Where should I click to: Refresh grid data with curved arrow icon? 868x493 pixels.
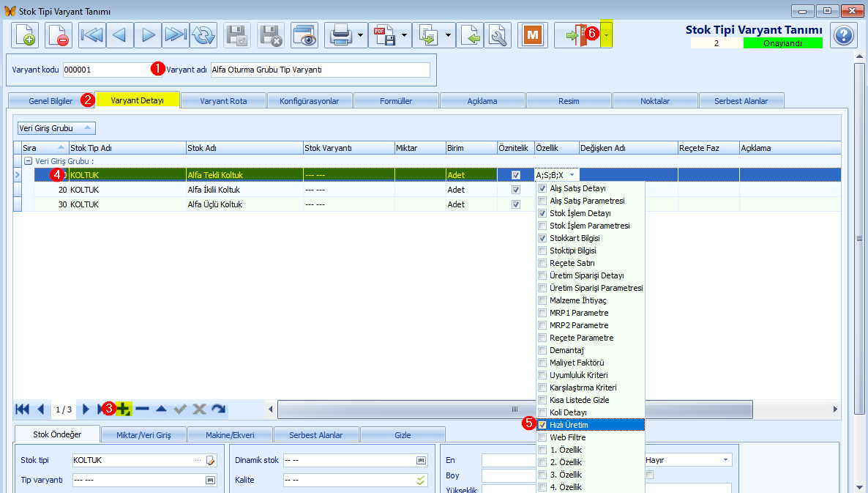219,409
